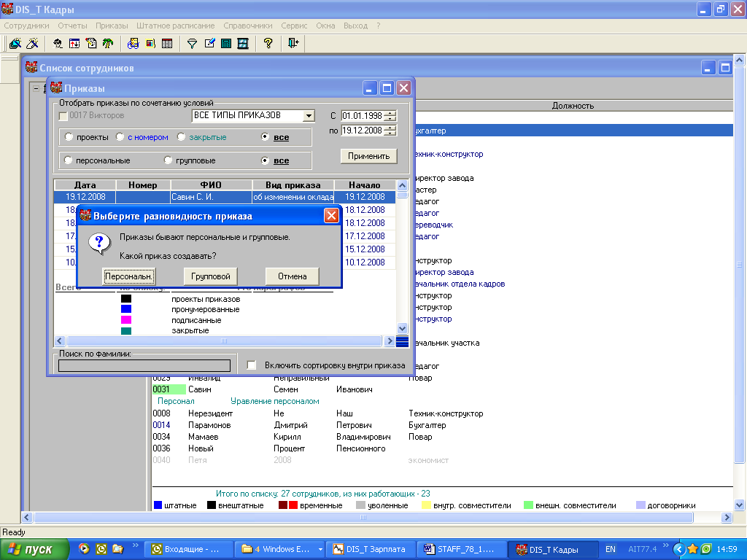
Task: Click the blue glasses preview toolbar icon
Action: coord(133,44)
